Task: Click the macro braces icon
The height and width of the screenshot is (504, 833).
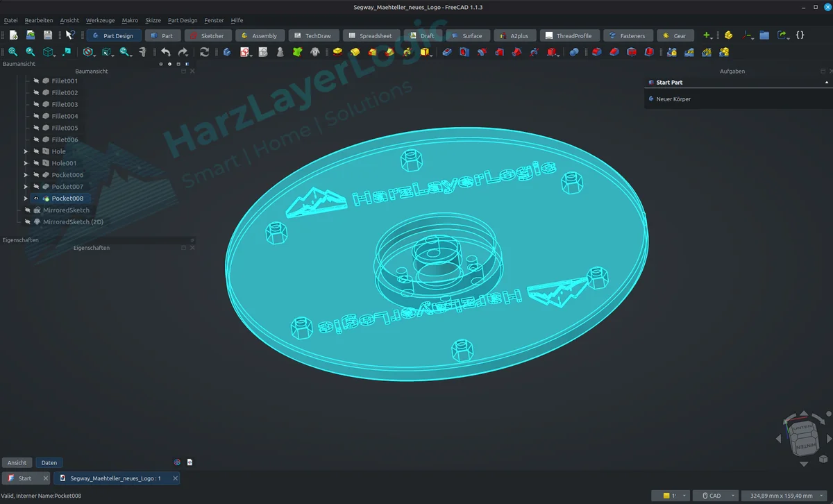Action: tap(800, 35)
